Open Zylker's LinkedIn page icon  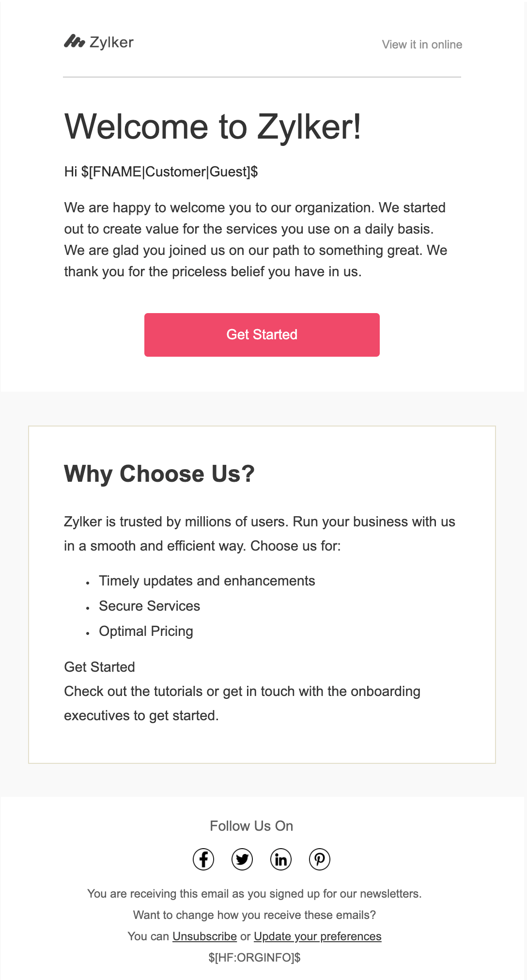point(280,859)
